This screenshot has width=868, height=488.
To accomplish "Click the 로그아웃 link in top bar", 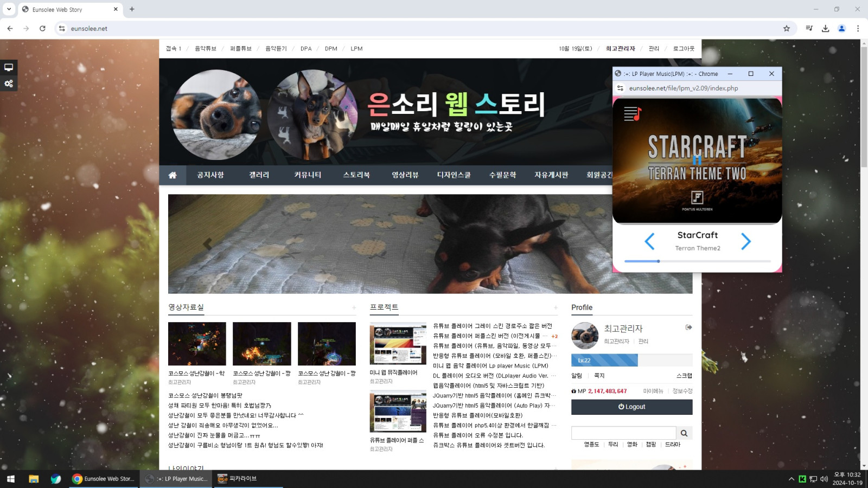I will 684,49.
